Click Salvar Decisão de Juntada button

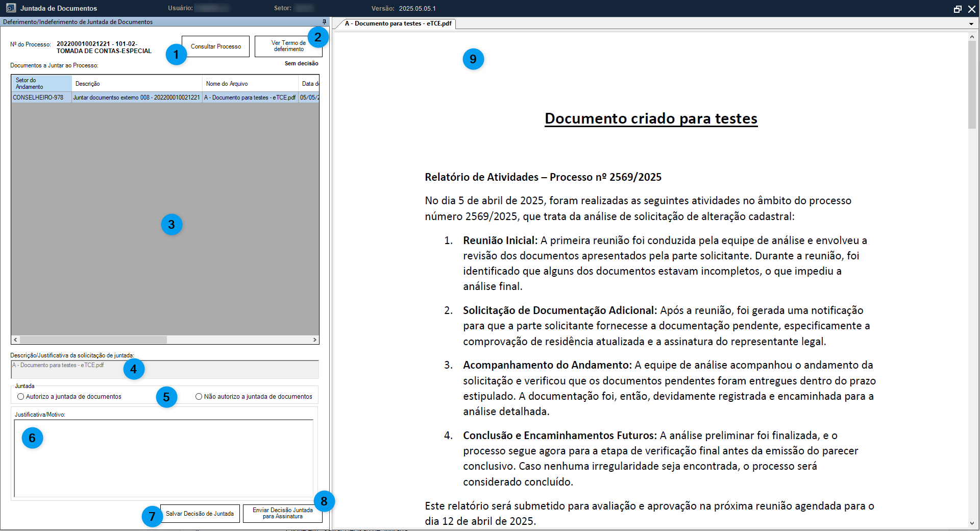[x=200, y=514]
